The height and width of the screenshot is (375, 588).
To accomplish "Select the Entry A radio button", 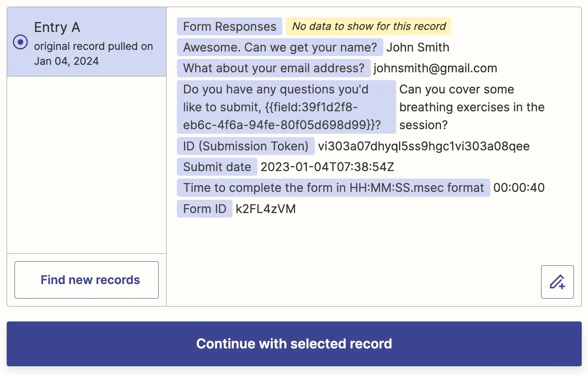I will [x=20, y=42].
